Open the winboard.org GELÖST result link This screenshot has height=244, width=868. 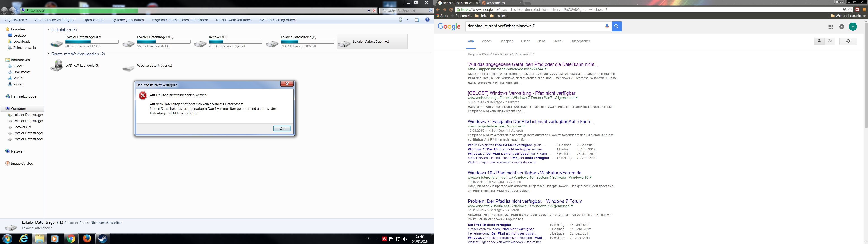click(x=521, y=93)
